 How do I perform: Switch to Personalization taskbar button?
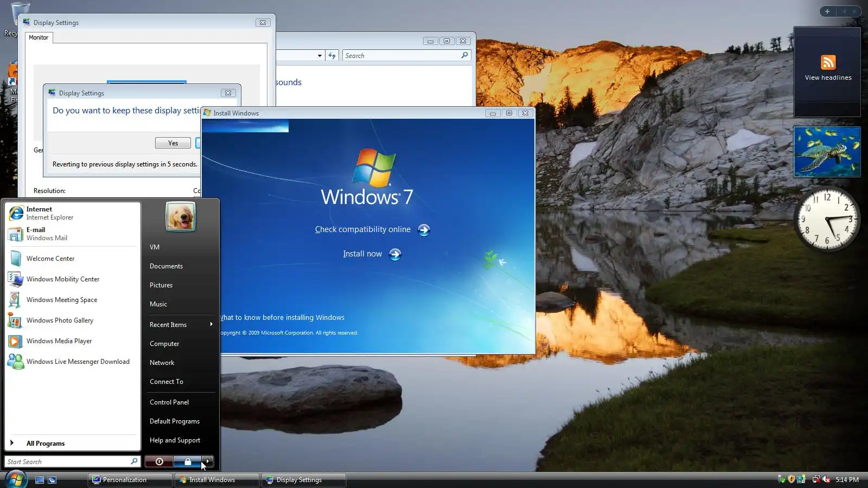point(130,480)
